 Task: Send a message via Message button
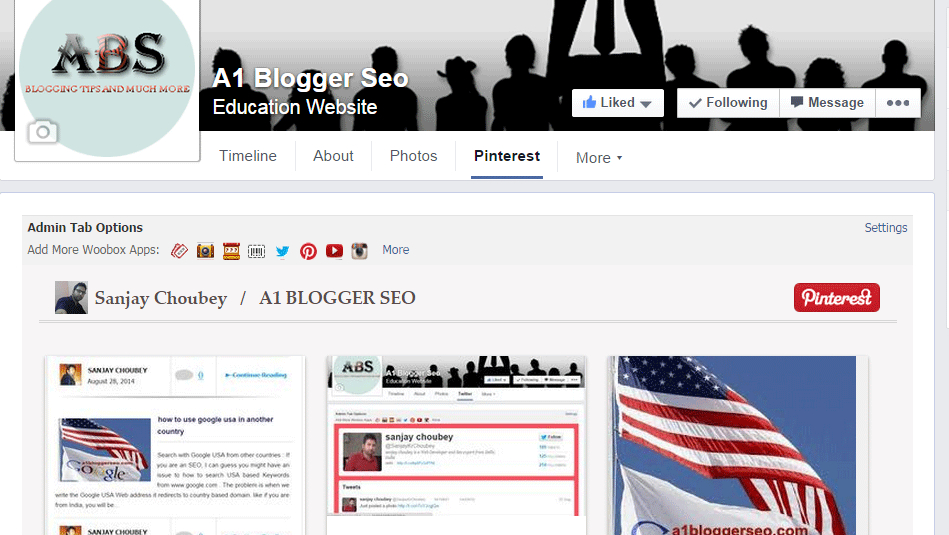(827, 103)
